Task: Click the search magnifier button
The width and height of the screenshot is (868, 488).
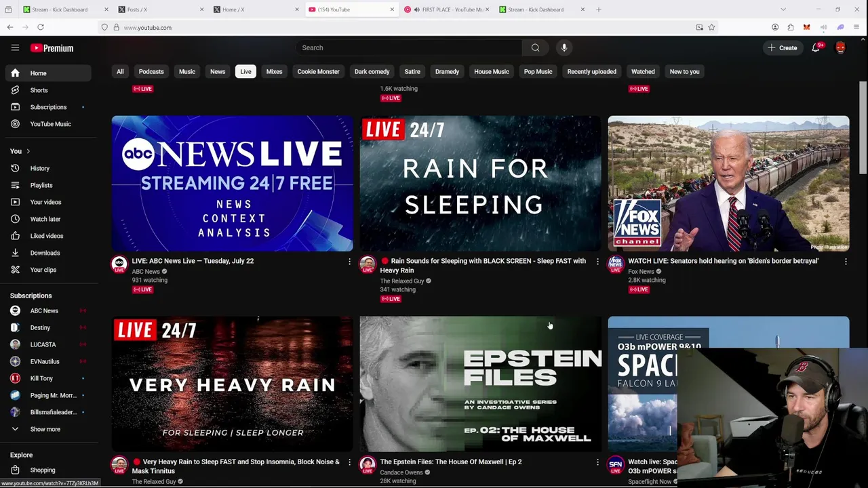Action: tap(536, 47)
